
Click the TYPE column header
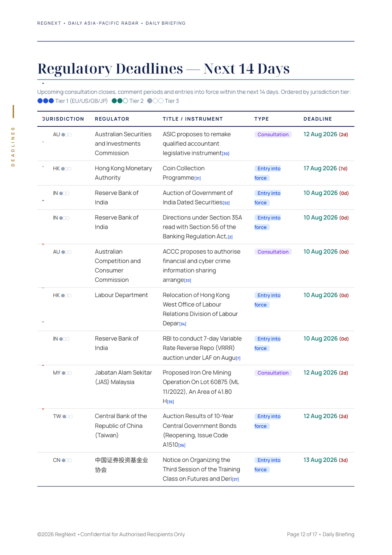(x=262, y=119)
